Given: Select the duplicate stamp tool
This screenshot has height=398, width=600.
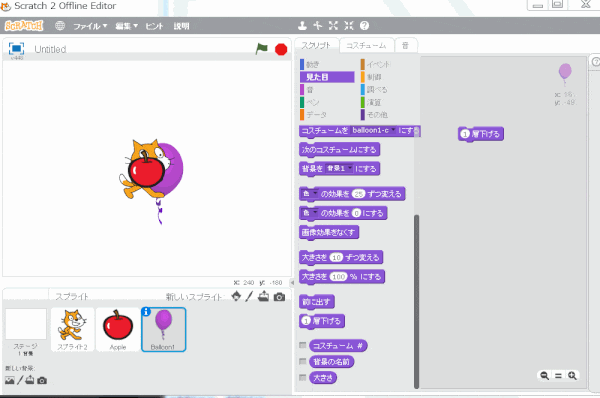Looking at the screenshot, I should 302,26.
